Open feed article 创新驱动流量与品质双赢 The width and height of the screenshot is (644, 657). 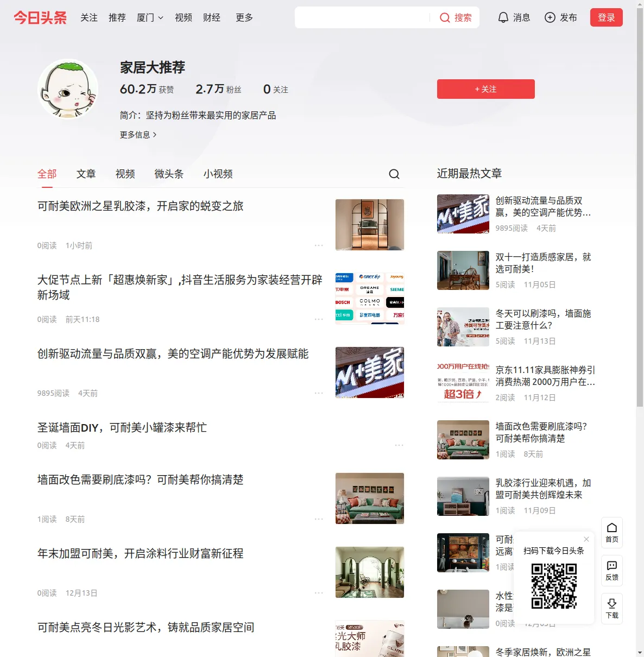point(173,354)
